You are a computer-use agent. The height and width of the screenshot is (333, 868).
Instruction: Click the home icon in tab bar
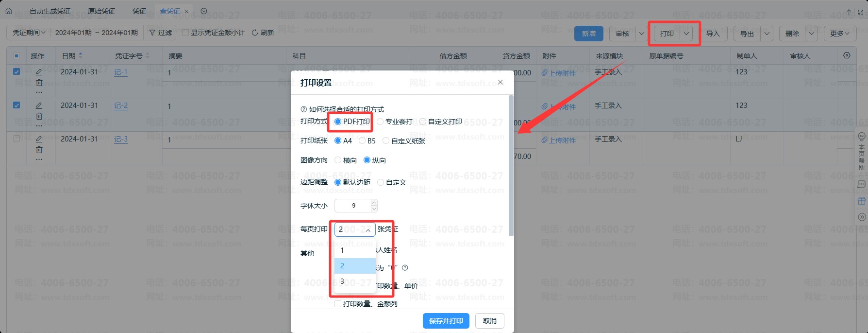coord(9,11)
